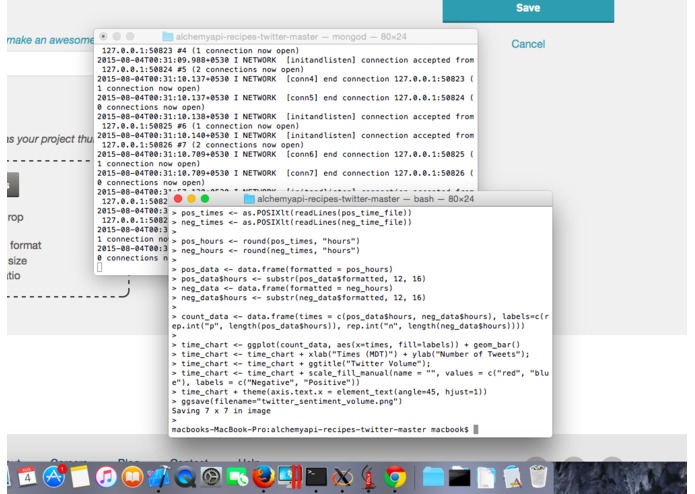Viewport: 695px width, 494px height.
Task: Click the neg_hours round line
Action: (x=266, y=250)
